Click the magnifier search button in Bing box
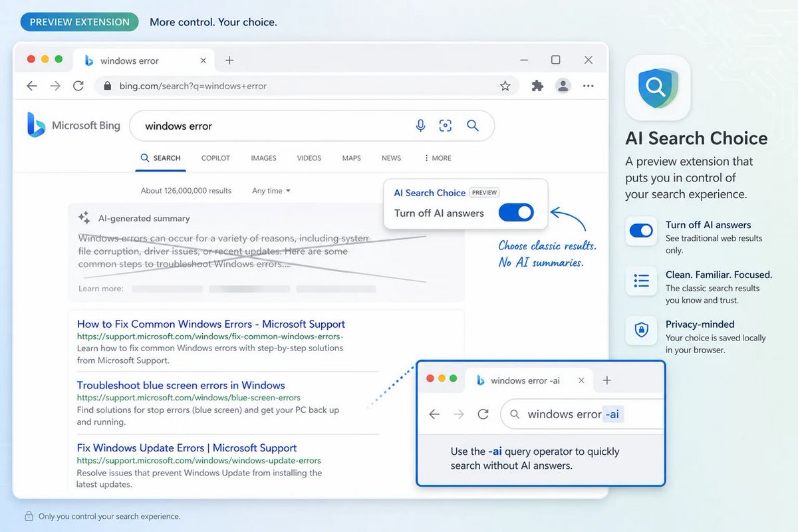 473,126
